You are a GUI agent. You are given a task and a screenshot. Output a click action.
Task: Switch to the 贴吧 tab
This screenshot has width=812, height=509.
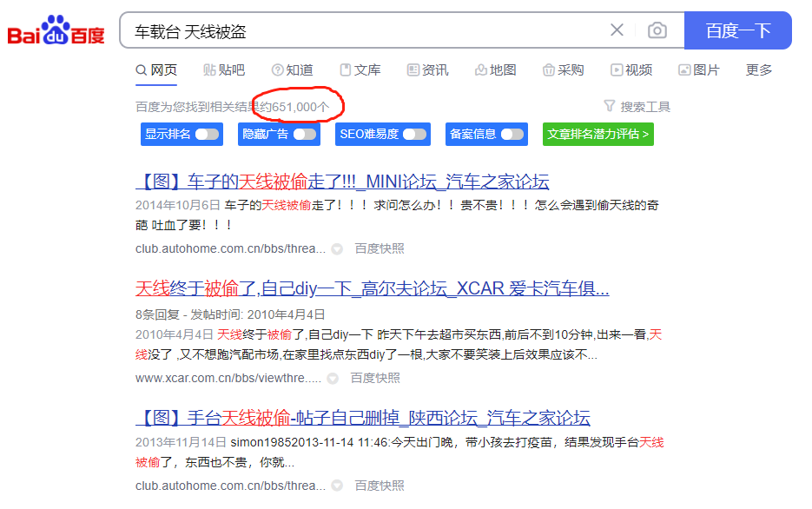coord(224,69)
